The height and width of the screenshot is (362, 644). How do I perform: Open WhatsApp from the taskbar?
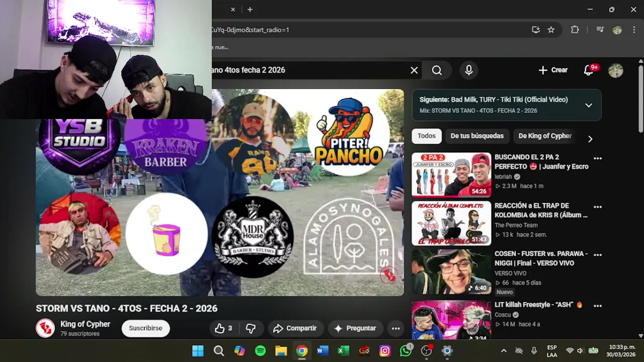pyautogui.click(x=406, y=351)
